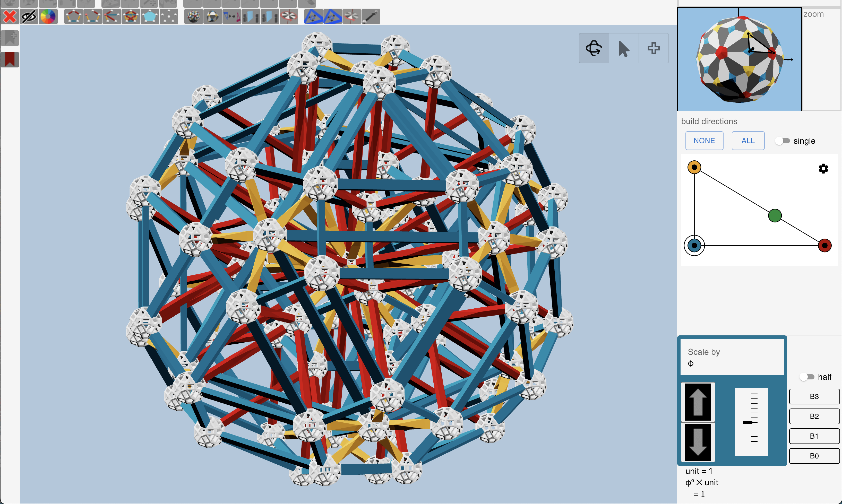
Task: Toggle the single direction switch
Action: click(x=782, y=141)
